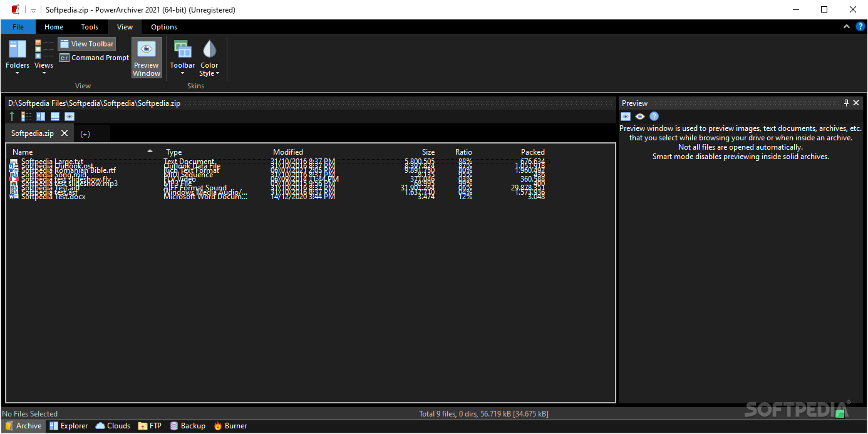
Task: Open the File menu
Action: (x=18, y=27)
